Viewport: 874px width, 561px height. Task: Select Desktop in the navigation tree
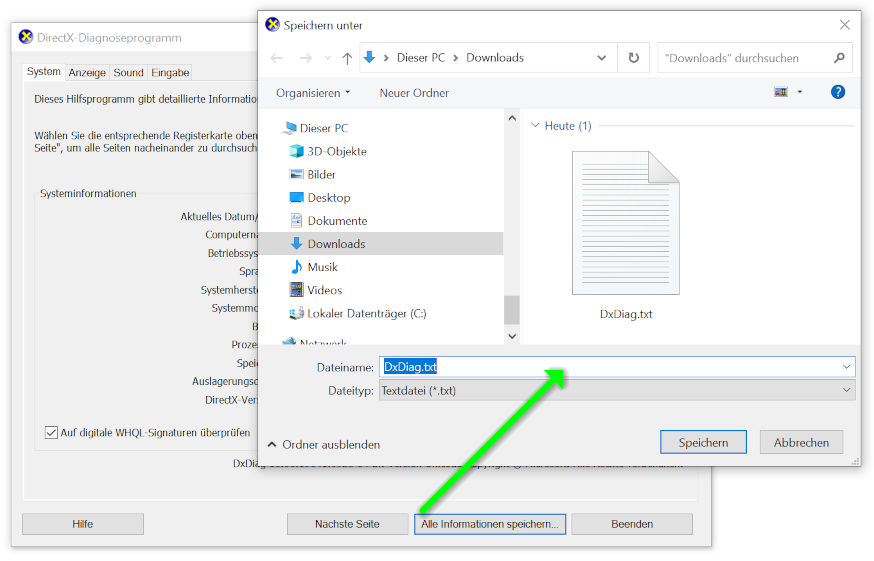tap(328, 198)
